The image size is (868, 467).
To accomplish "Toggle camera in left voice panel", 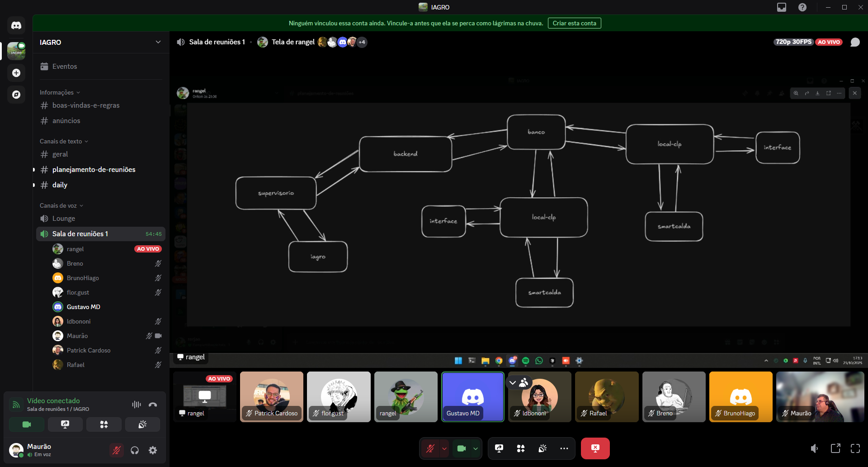I will [x=27, y=424].
